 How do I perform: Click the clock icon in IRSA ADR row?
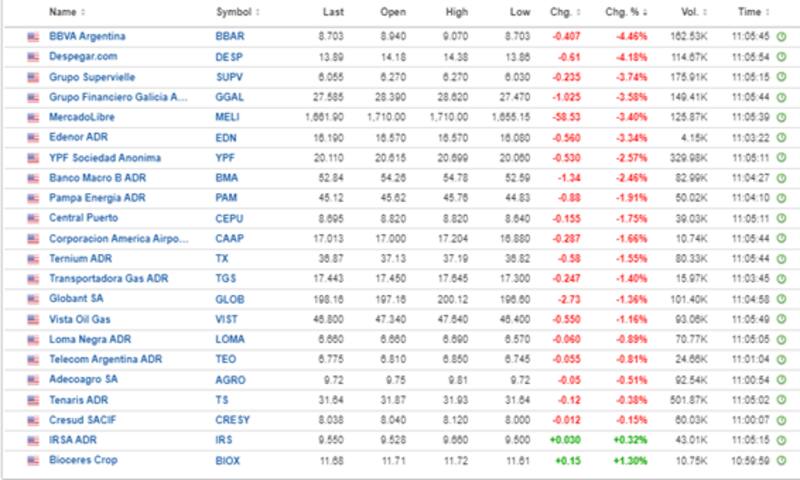click(x=781, y=440)
